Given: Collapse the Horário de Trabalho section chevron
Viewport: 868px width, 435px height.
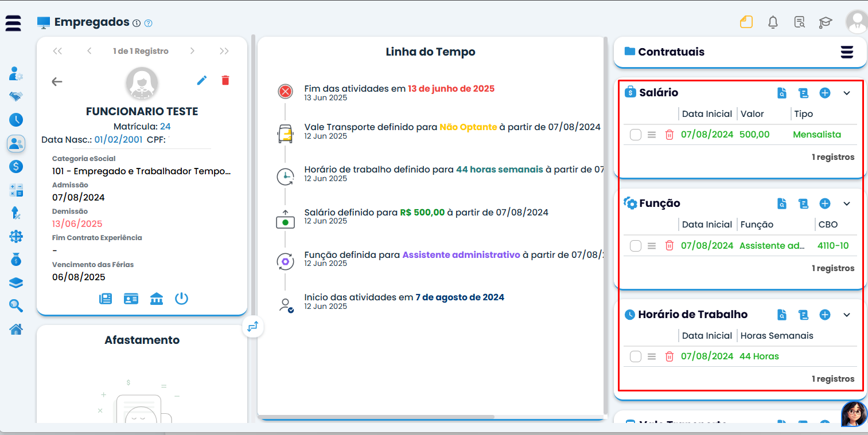Looking at the screenshot, I should point(847,315).
